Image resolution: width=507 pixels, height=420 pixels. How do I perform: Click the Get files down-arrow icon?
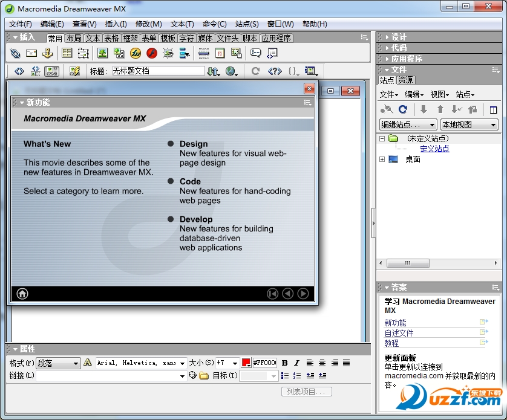point(424,109)
